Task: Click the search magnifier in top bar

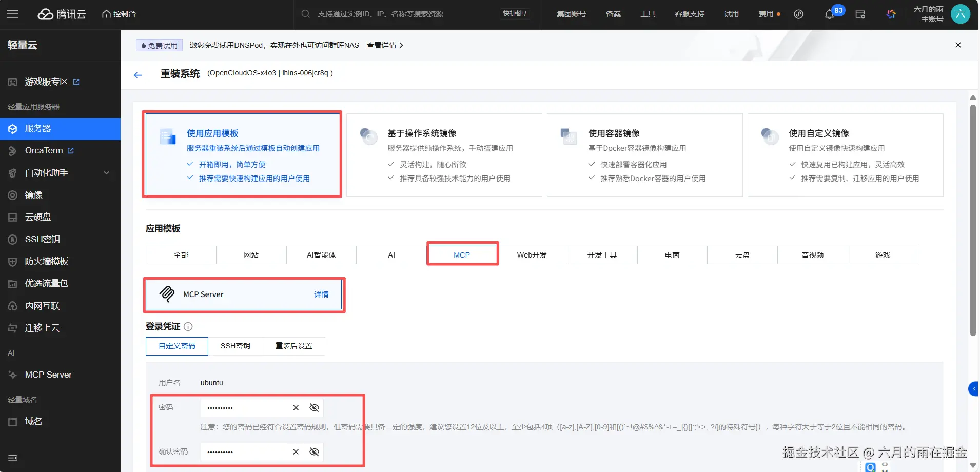Action: [305, 14]
